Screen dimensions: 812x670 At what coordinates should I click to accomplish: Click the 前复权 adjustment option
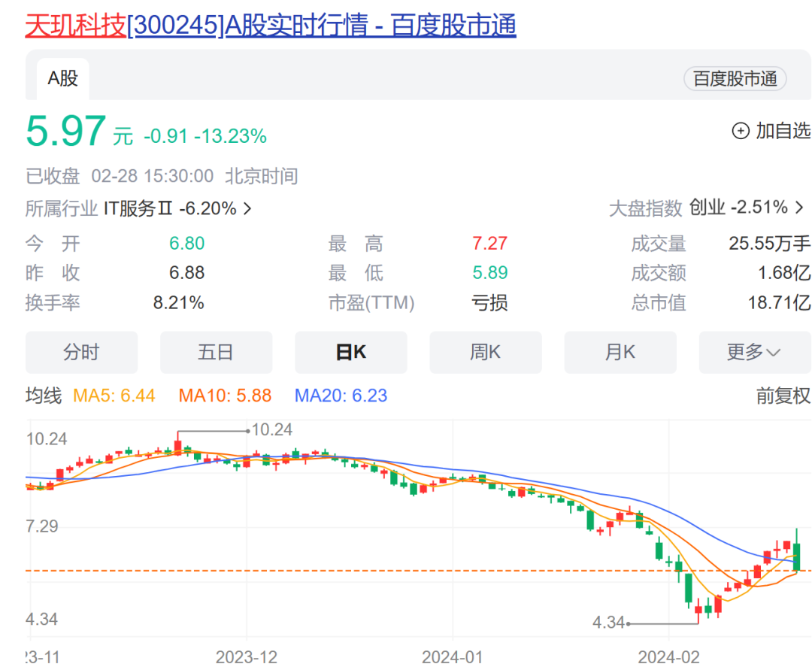(x=783, y=396)
